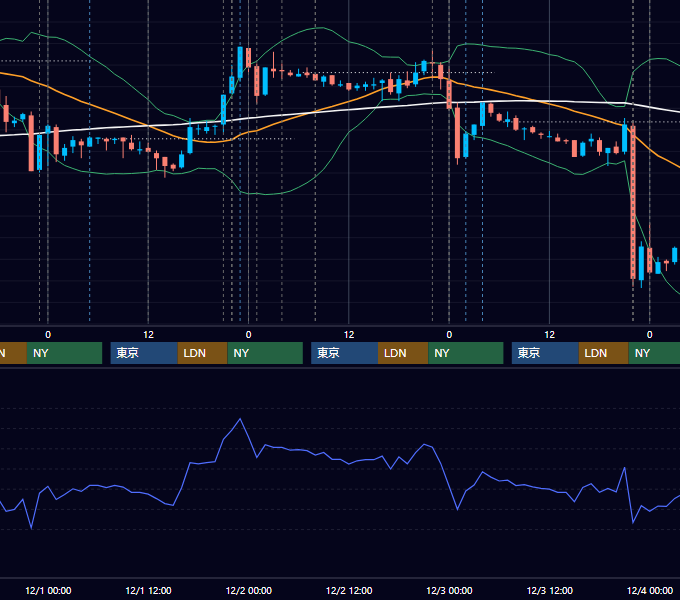
Task: Select the leftmost 東京 session block
Action: pos(144,353)
